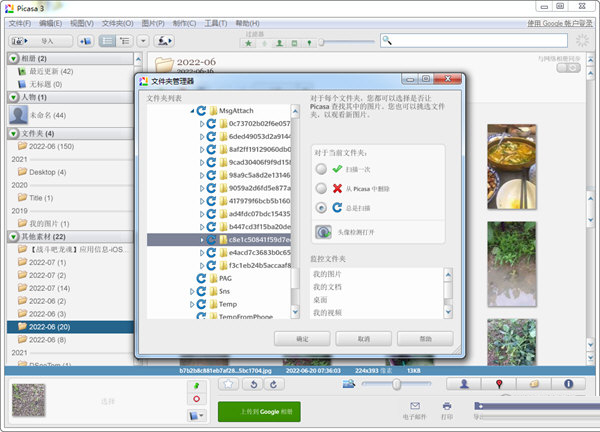Screen dimensions: 600x432
Task: Open the 图片(P) menu
Action: tap(153, 23)
